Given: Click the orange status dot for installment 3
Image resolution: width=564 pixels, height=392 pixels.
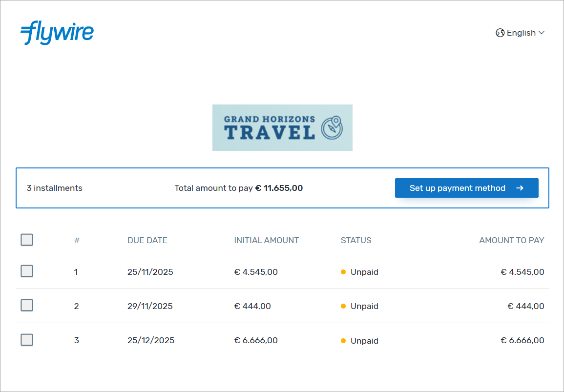Looking at the screenshot, I should (343, 341).
